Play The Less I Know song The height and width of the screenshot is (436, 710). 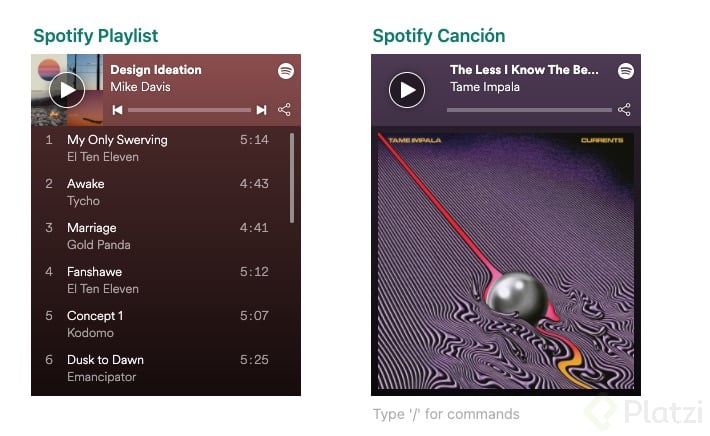(x=407, y=90)
